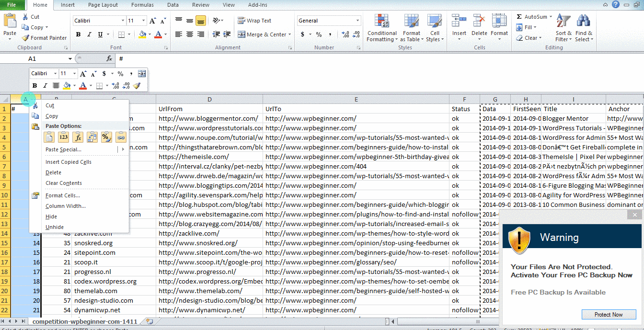Click mini toolbar Merge & Center icon
644x330 pixels.
point(142,74)
